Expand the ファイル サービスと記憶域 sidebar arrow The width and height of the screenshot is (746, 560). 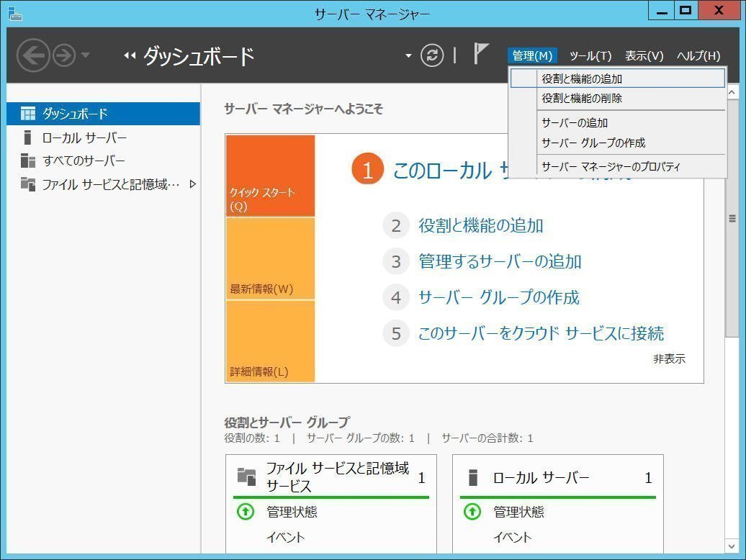click(x=193, y=184)
